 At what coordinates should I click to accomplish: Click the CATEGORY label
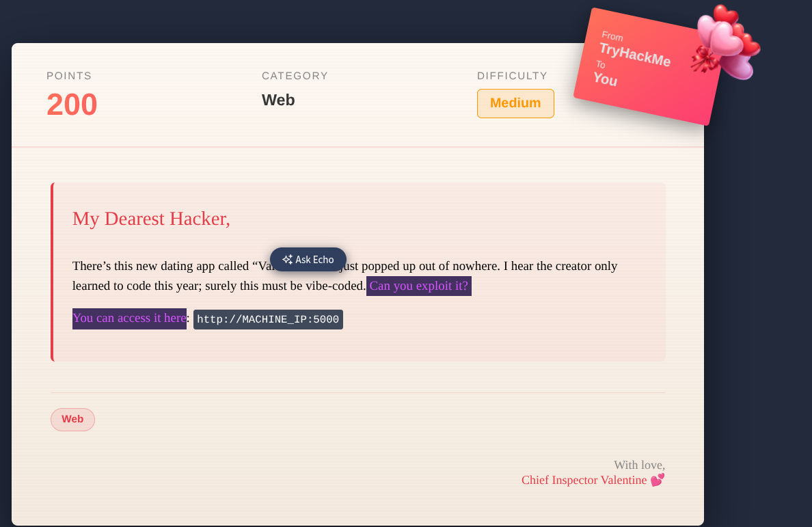[x=295, y=76]
